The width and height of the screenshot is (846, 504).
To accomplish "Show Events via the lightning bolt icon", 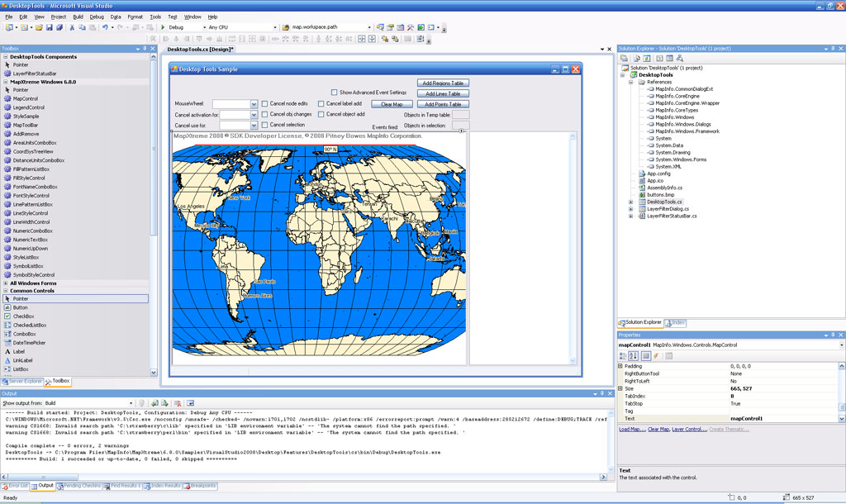I will 656,355.
